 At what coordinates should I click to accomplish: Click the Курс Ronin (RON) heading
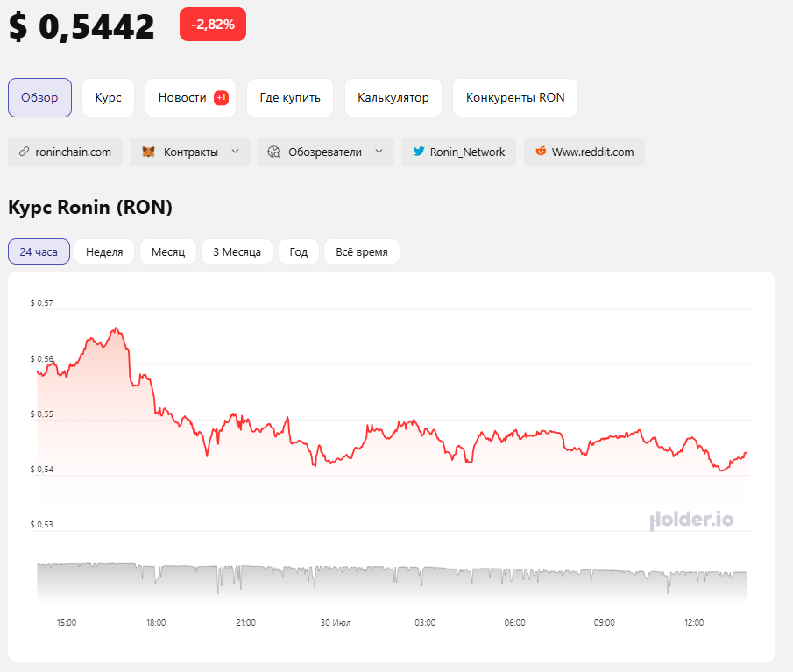(90, 208)
